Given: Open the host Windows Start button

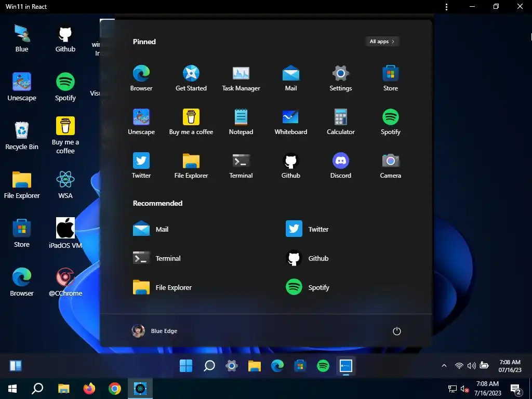Looking at the screenshot, I should [x=12, y=389].
